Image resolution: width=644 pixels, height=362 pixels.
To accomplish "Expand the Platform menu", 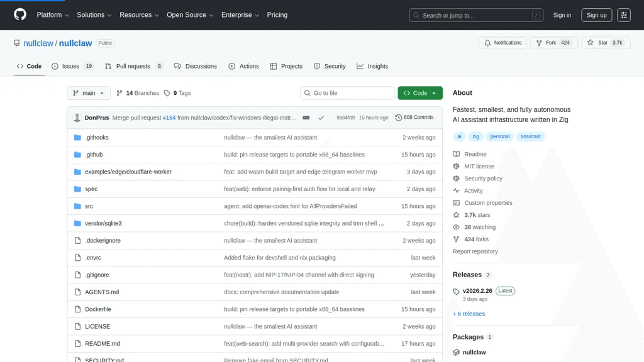I will click(x=53, y=15).
